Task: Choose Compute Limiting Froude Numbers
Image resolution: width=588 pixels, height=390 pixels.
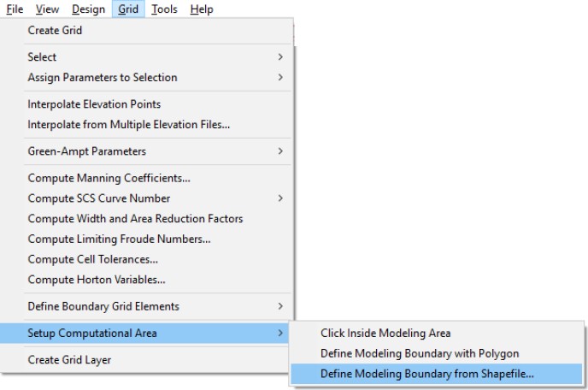Action: [x=119, y=239]
